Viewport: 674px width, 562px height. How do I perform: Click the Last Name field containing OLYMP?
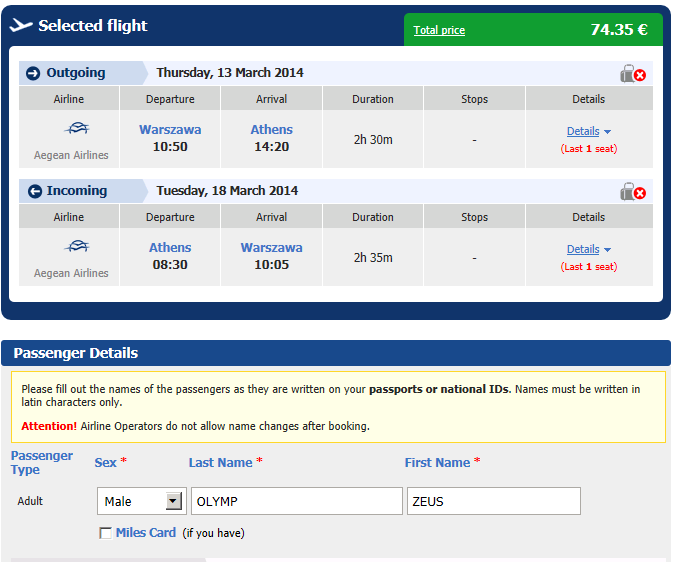(297, 501)
